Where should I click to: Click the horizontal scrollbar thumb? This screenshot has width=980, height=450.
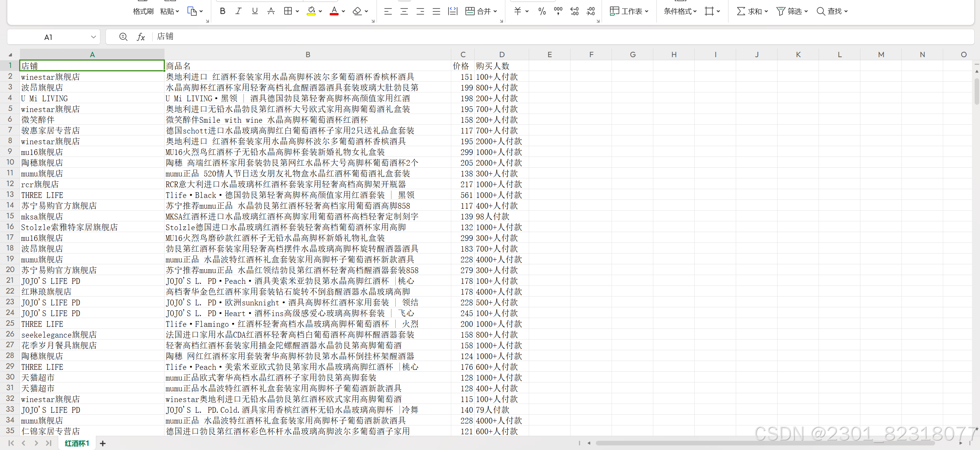click(x=765, y=443)
